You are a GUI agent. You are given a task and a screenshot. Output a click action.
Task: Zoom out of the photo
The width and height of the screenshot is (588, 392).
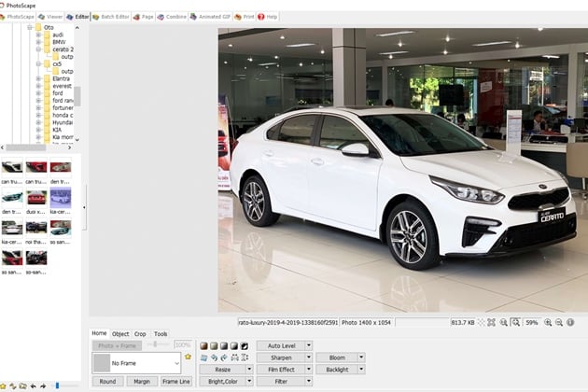pos(559,323)
